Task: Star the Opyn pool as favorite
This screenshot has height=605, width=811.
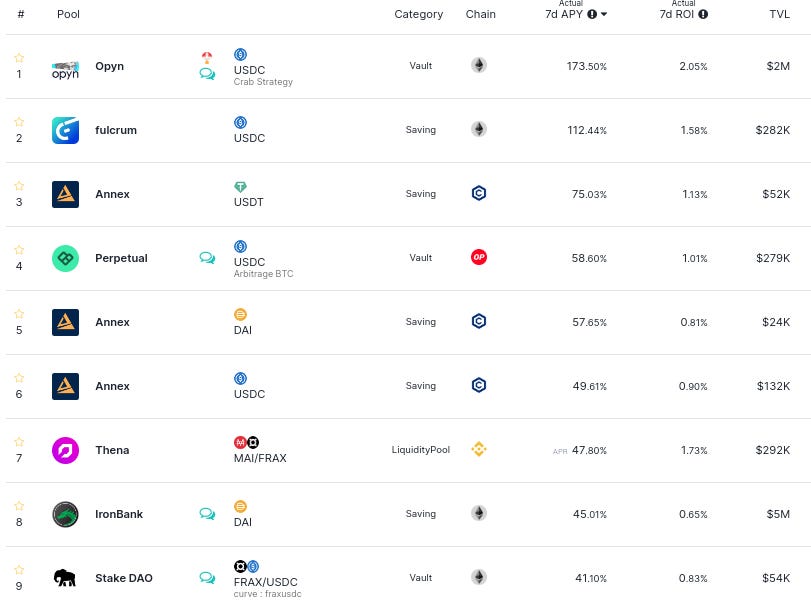Action: (19, 57)
